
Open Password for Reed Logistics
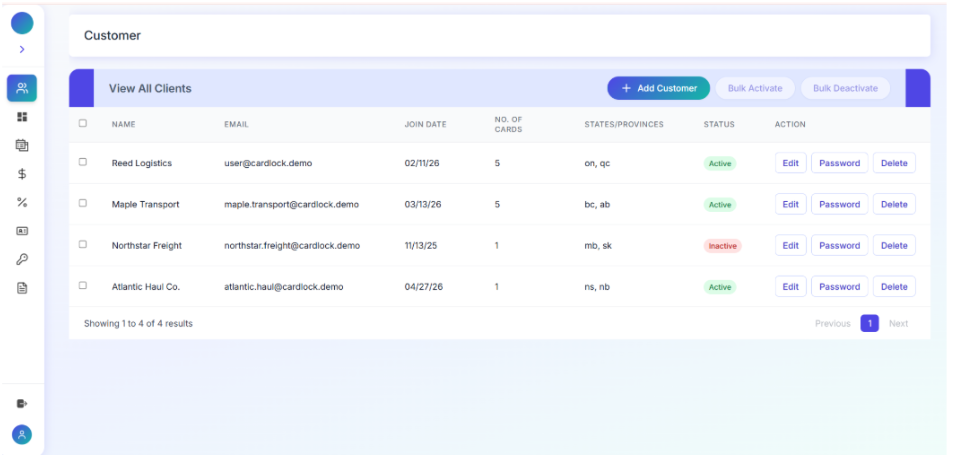[x=839, y=163]
